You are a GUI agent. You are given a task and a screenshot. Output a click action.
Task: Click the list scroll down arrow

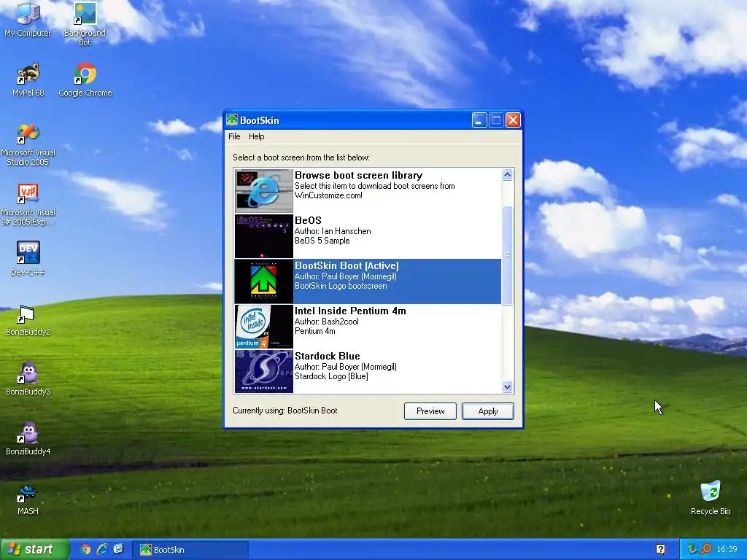tap(508, 387)
